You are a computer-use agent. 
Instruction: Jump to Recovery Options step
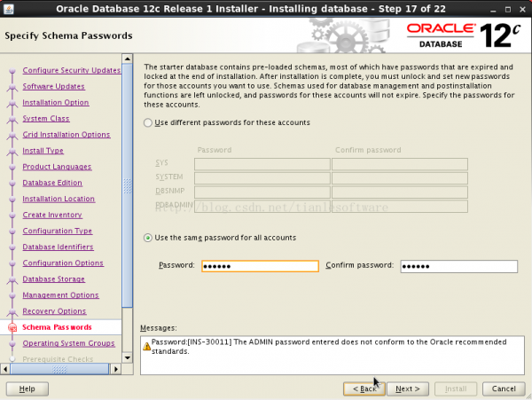tap(54, 311)
